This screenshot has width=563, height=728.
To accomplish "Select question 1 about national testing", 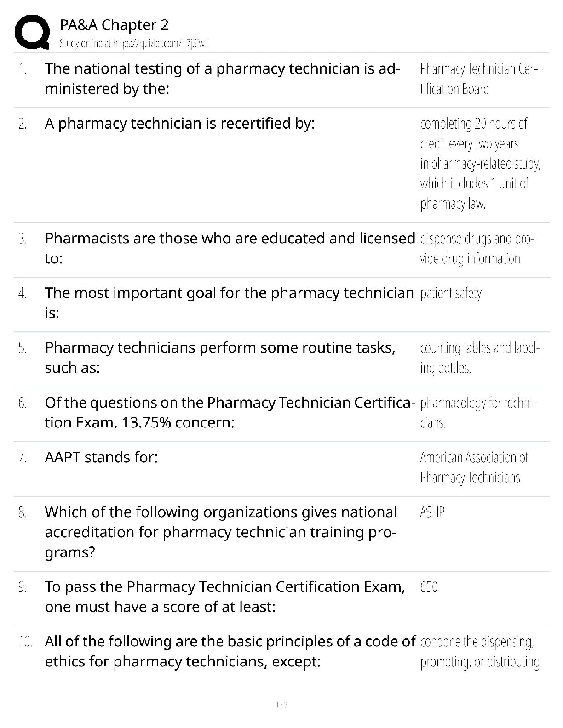I will (x=222, y=79).
